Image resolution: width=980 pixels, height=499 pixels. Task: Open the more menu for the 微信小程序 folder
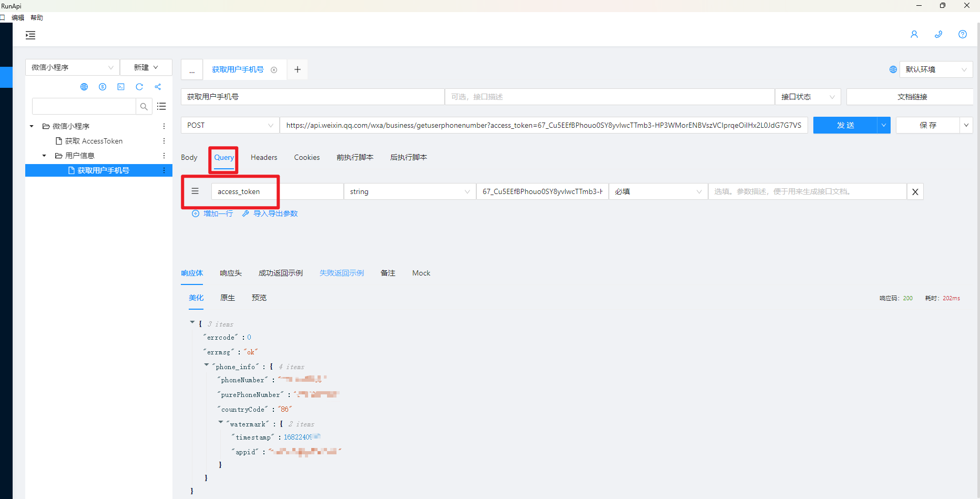click(x=164, y=126)
